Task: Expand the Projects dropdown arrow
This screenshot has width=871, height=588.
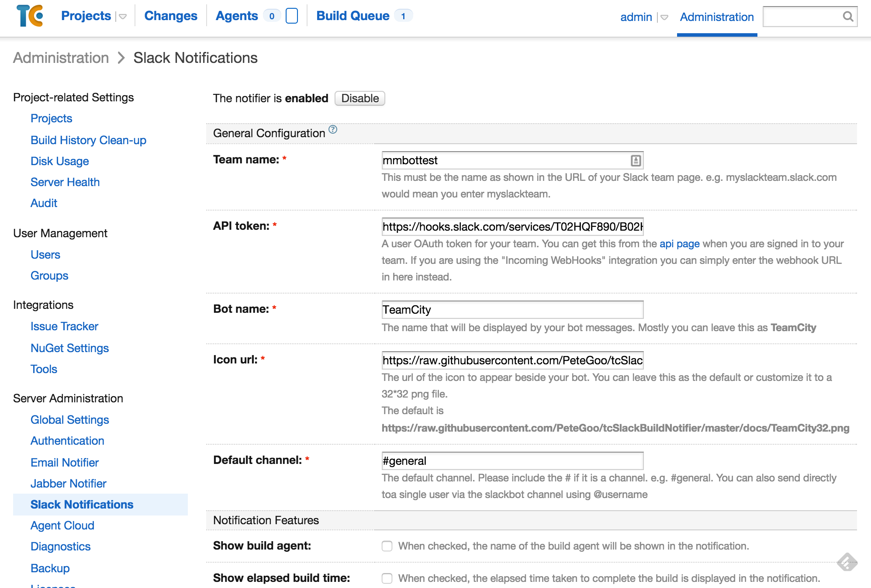Action: [123, 17]
